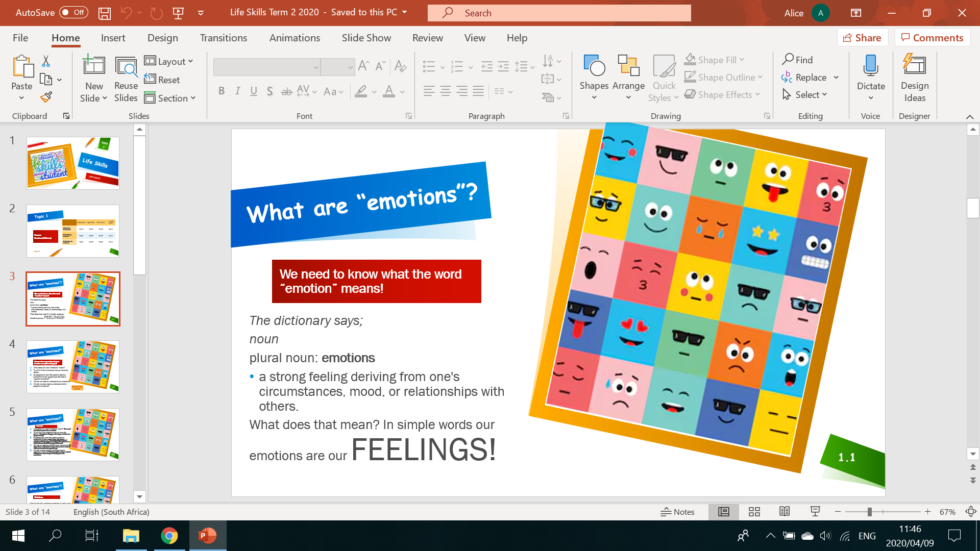Apply text highlight color
Screen dimensions: 980x551
point(361,91)
